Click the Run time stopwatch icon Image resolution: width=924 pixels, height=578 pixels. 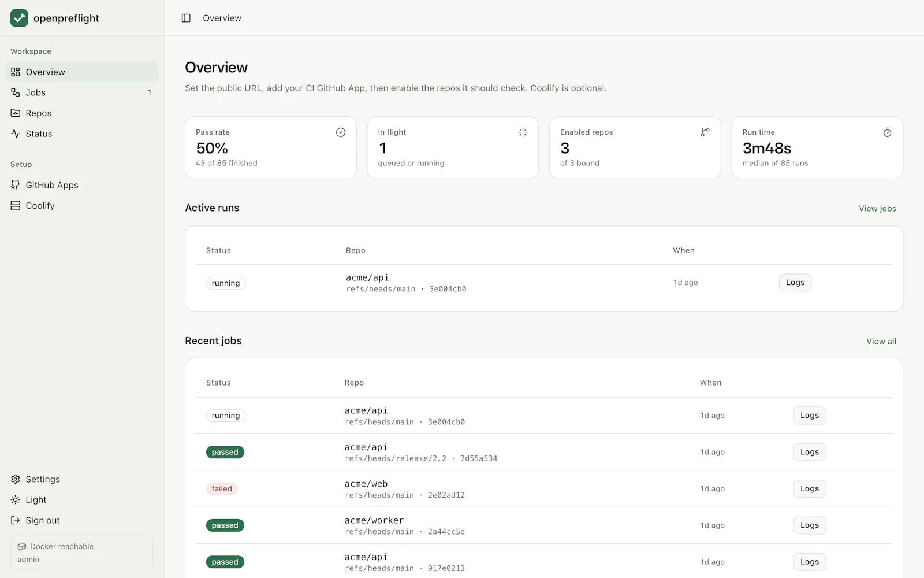[887, 132]
